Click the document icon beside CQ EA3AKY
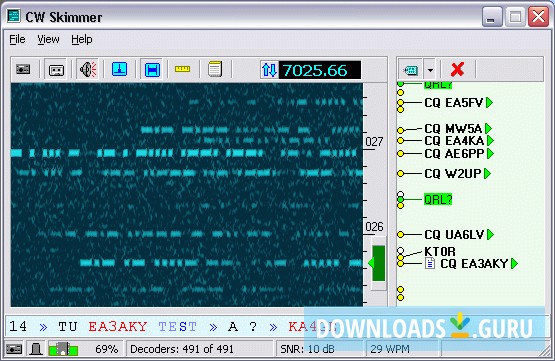 tap(430, 263)
